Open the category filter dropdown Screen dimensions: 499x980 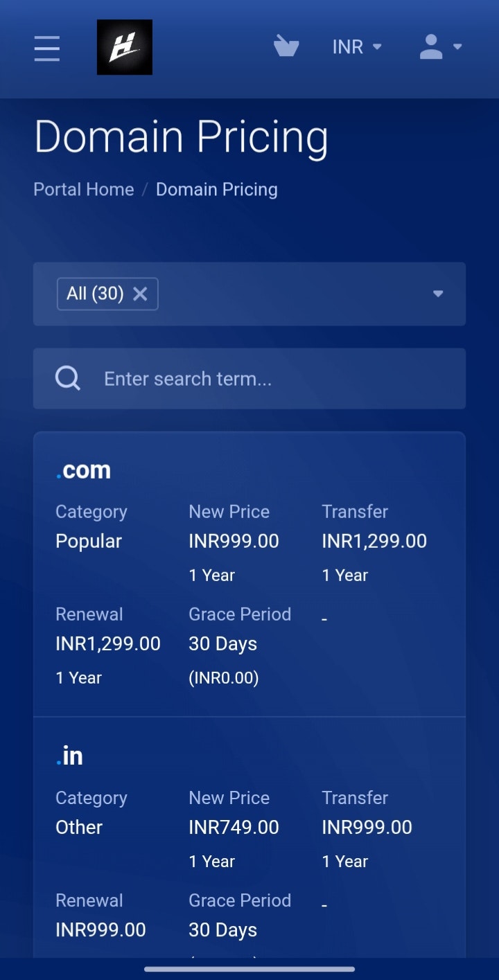[438, 294]
